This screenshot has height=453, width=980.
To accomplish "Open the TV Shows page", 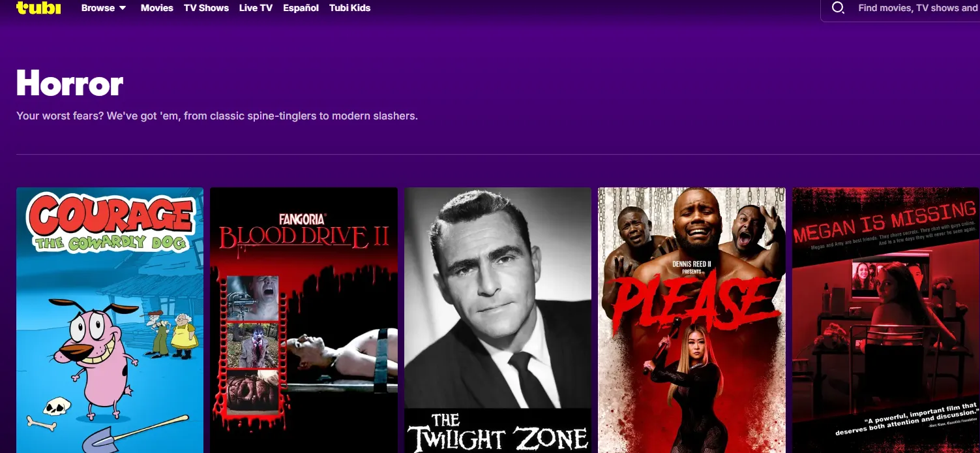I will 206,8.
